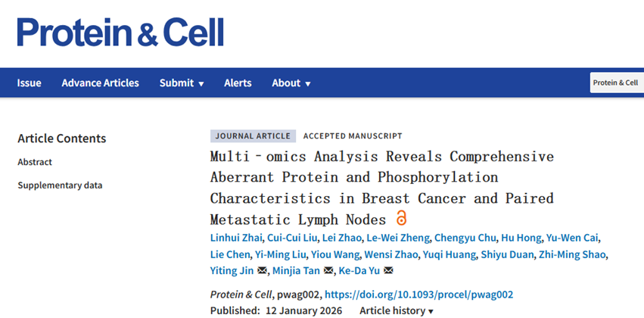Click author name Zhi-Ming Shao

pyautogui.click(x=571, y=254)
